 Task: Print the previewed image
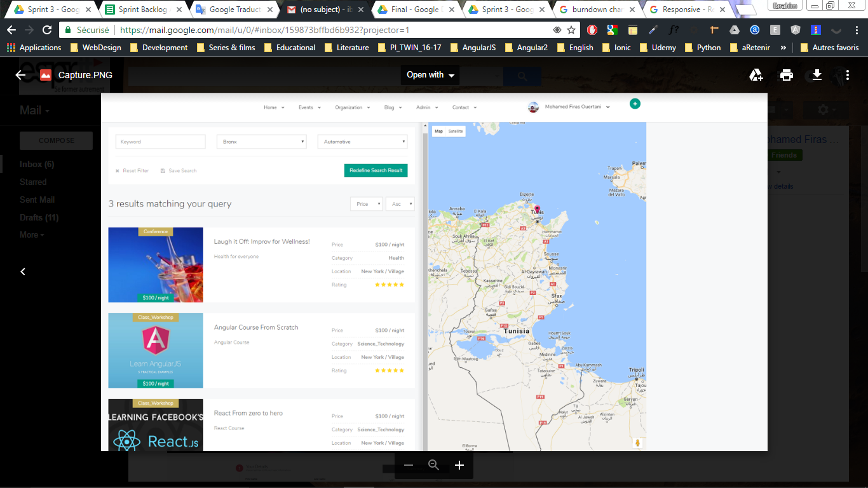[787, 75]
